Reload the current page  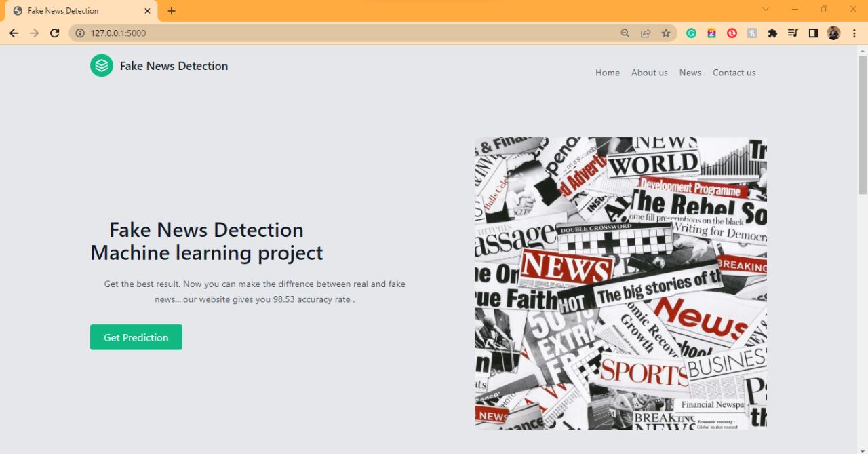coord(54,33)
